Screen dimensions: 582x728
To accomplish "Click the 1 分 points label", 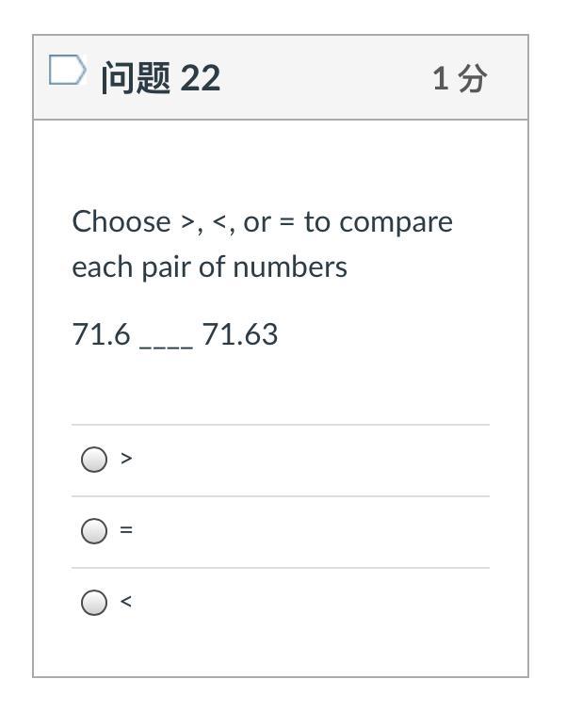I will (460, 78).
